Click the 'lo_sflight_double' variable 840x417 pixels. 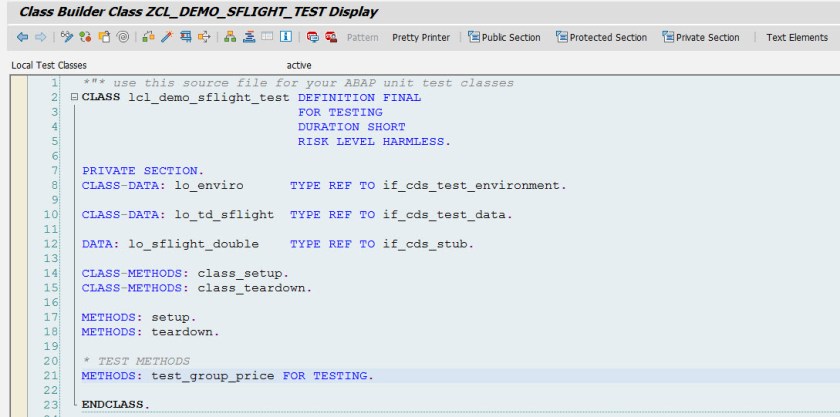click(193, 244)
